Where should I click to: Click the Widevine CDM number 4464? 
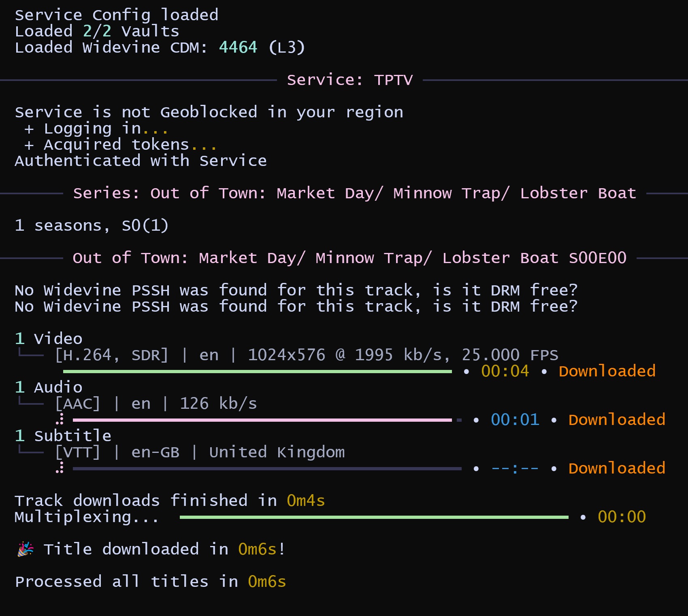pyautogui.click(x=238, y=48)
